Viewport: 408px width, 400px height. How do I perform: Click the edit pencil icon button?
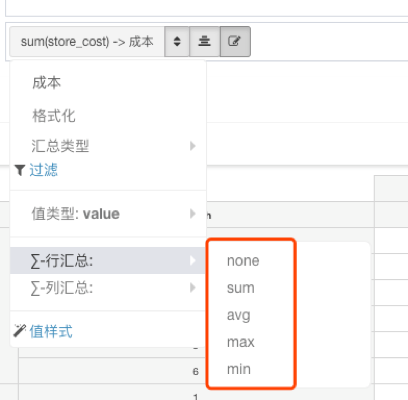pyautogui.click(x=235, y=42)
